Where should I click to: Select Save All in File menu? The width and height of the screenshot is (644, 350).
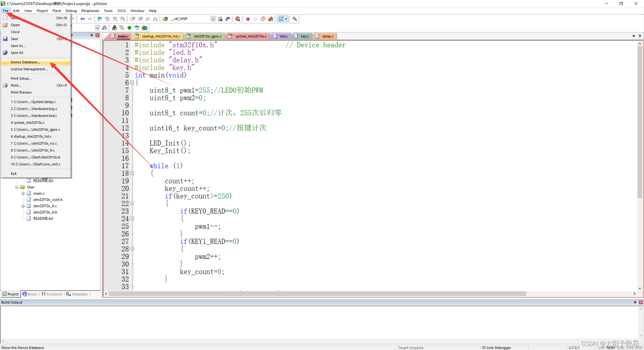click(x=36, y=53)
